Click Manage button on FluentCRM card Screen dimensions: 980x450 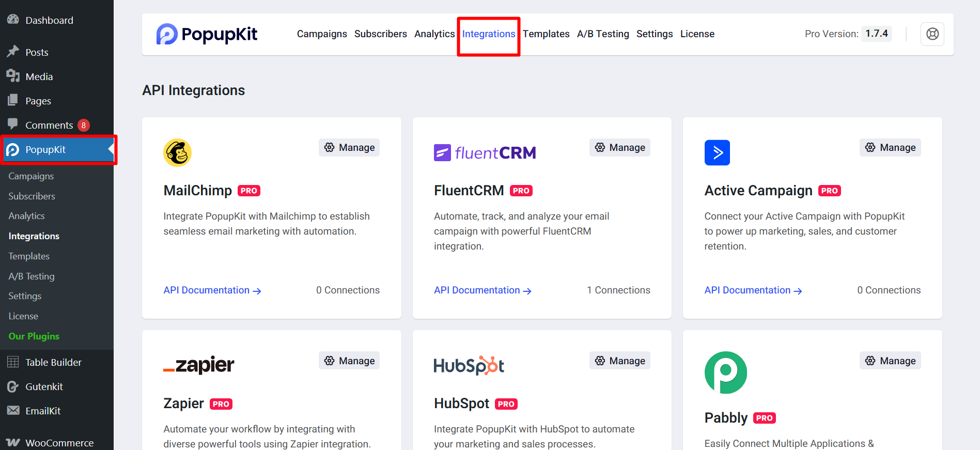(620, 147)
